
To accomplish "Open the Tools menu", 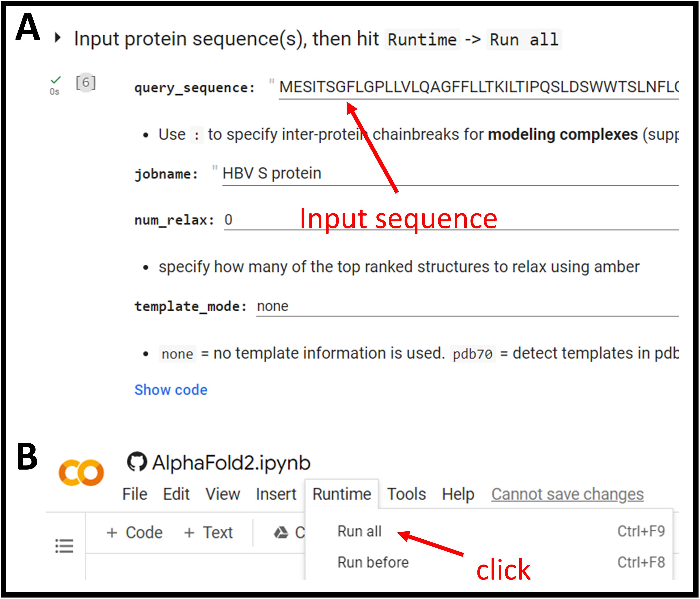I will coord(406,494).
